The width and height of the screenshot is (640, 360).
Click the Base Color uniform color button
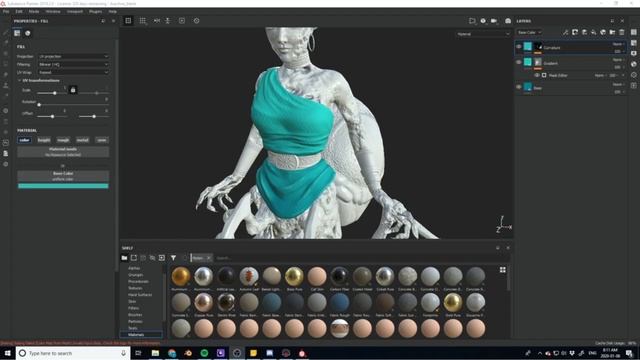pyautogui.click(x=63, y=176)
